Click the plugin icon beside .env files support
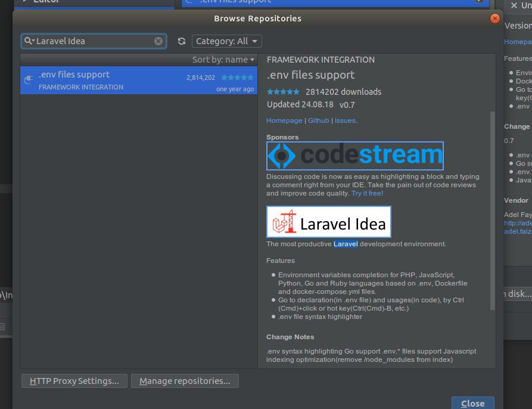This screenshot has width=532, height=409. (29, 80)
